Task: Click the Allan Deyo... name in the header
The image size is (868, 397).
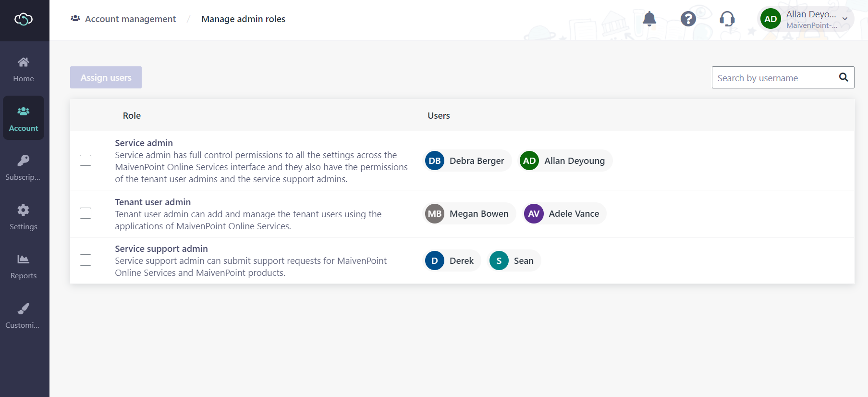Action: (811, 14)
